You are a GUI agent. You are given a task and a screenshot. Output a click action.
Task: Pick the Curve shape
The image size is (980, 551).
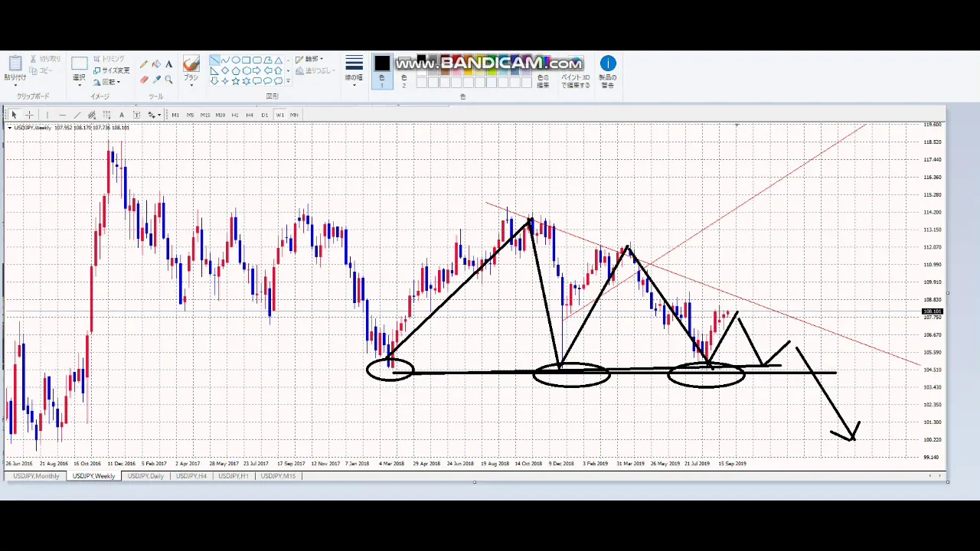coord(225,60)
